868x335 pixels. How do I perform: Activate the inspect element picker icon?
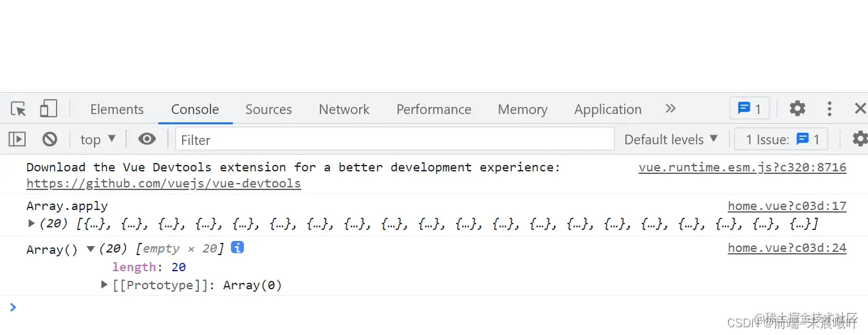point(18,109)
